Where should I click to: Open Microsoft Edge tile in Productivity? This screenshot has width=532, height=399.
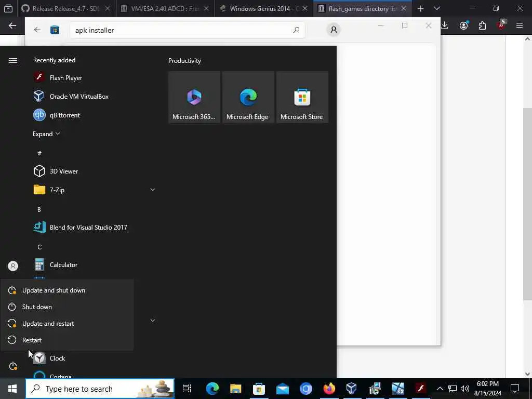[x=248, y=97]
